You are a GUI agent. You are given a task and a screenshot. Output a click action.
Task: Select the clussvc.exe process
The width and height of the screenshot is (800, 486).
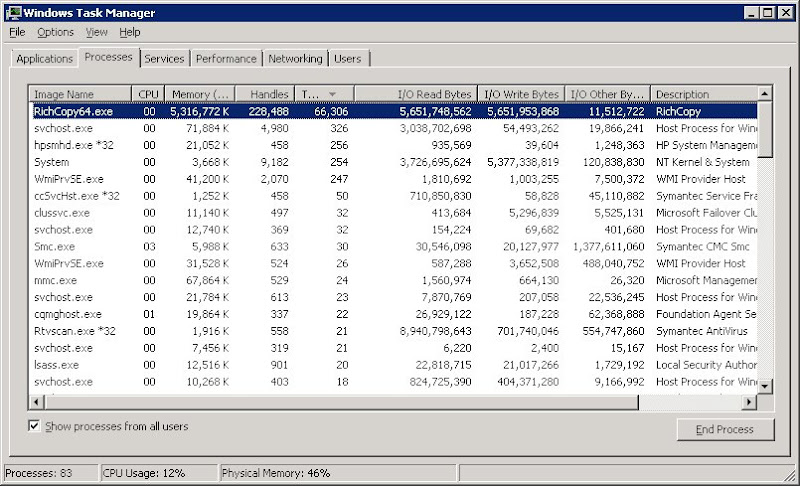click(x=394, y=213)
